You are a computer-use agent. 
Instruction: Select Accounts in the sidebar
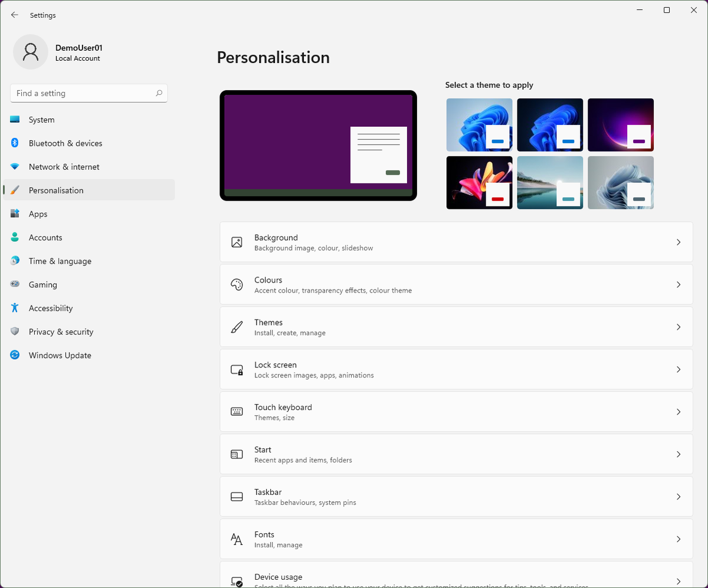pos(89,238)
